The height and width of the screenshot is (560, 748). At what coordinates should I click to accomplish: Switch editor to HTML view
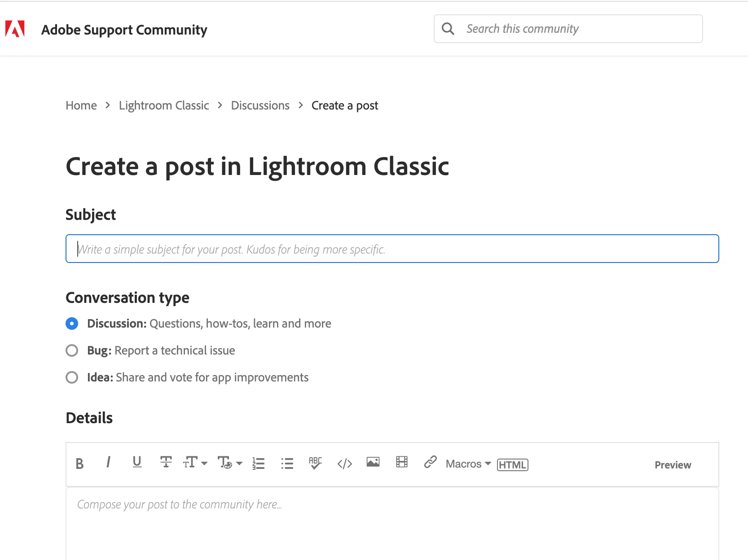tap(513, 465)
